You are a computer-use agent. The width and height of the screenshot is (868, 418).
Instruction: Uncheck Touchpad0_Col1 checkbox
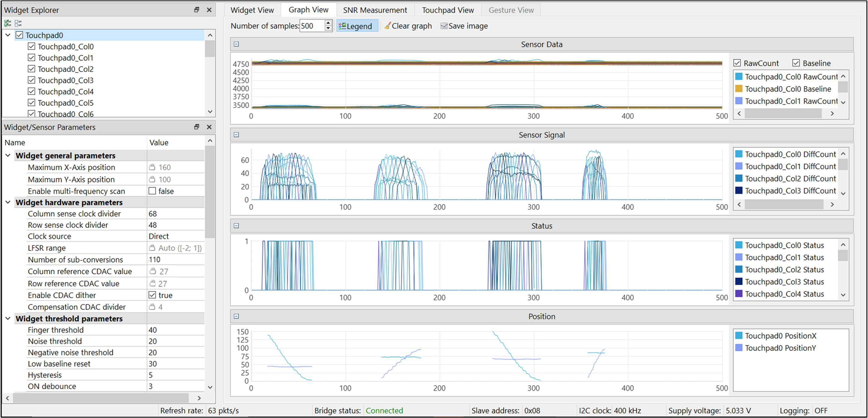pos(31,58)
